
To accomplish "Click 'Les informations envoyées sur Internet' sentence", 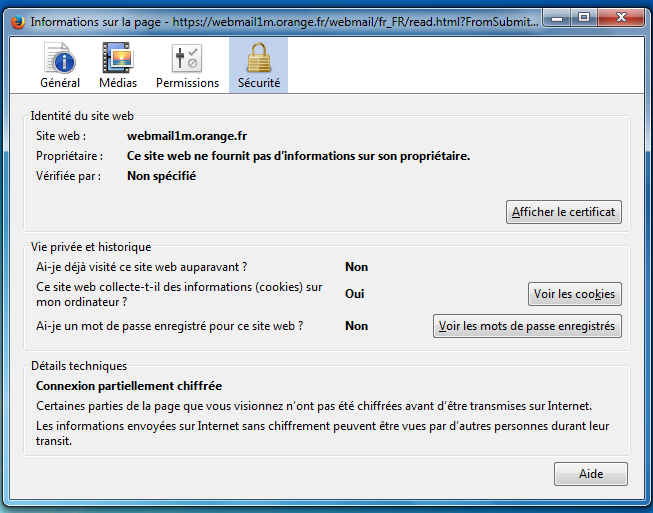I will coord(323,433).
